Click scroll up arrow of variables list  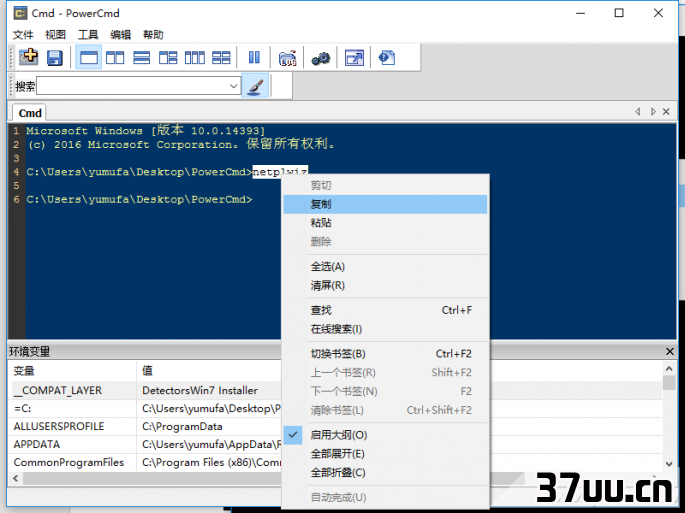(669, 369)
